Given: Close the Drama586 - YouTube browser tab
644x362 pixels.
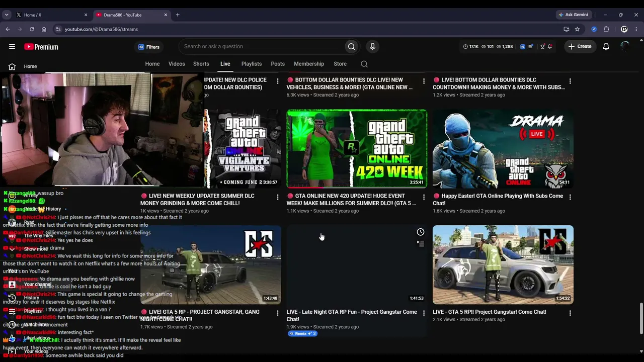Looking at the screenshot, I should coord(166,15).
